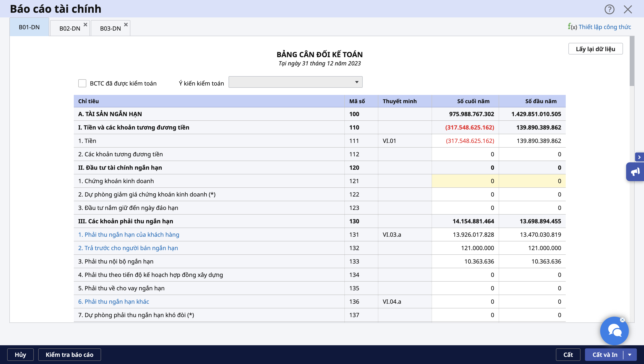
Task: Click the megaphone announcement icon
Action: click(x=635, y=172)
